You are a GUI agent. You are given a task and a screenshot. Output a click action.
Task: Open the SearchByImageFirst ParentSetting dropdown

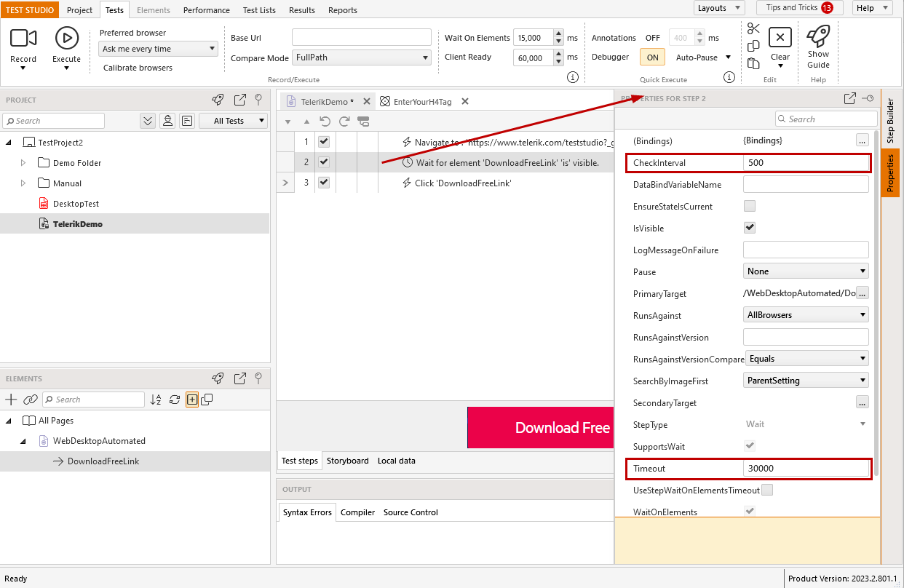click(x=806, y=381)
